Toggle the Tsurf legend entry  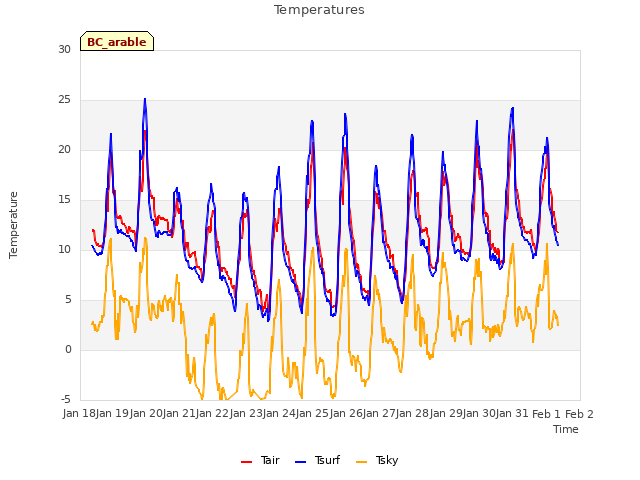pyautogui.click(x=317, y=460)
